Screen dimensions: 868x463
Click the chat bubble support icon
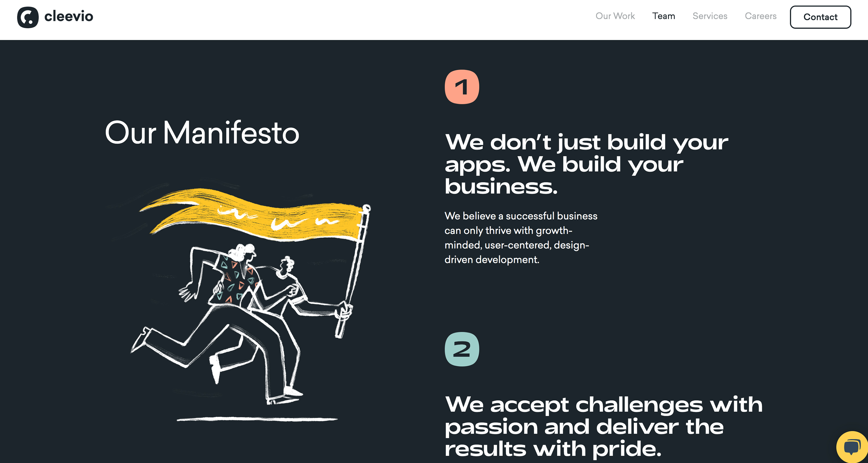tap(852, 447)
